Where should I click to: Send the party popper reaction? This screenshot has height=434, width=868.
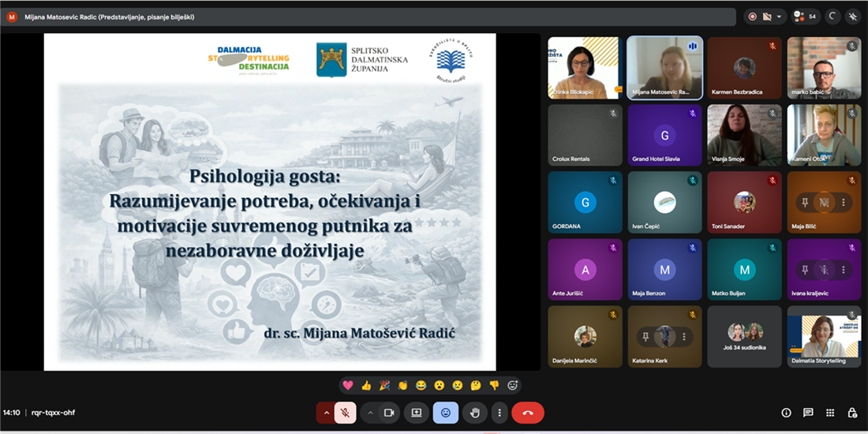[384, 385]
